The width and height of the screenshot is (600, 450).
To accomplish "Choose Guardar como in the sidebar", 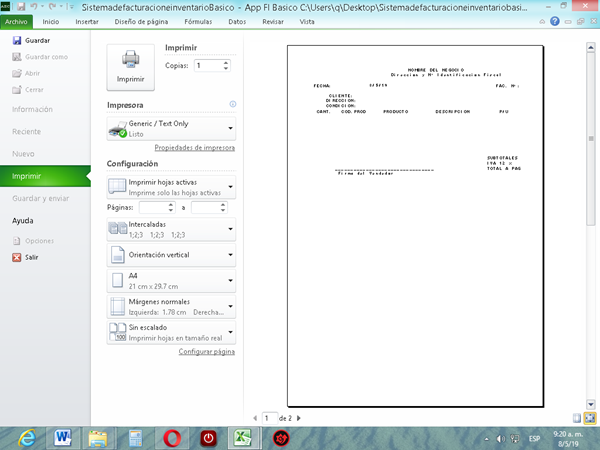I will click(40, 57).
